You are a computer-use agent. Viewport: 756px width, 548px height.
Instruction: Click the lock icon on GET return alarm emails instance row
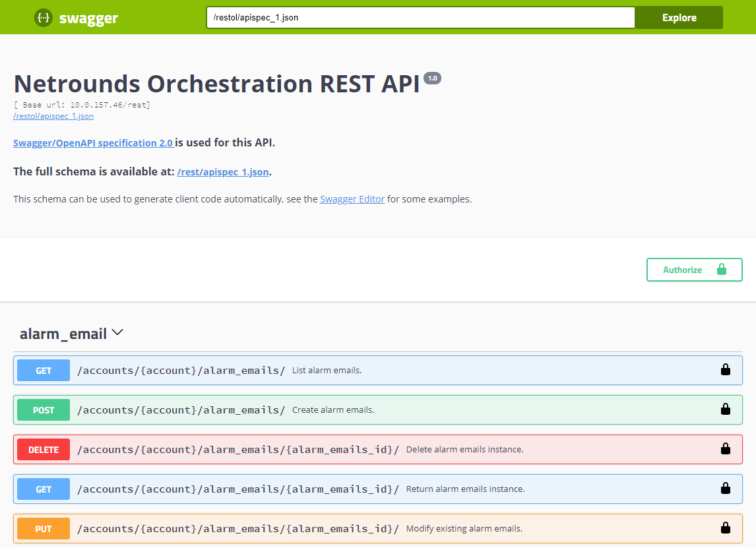pos(726,489)
